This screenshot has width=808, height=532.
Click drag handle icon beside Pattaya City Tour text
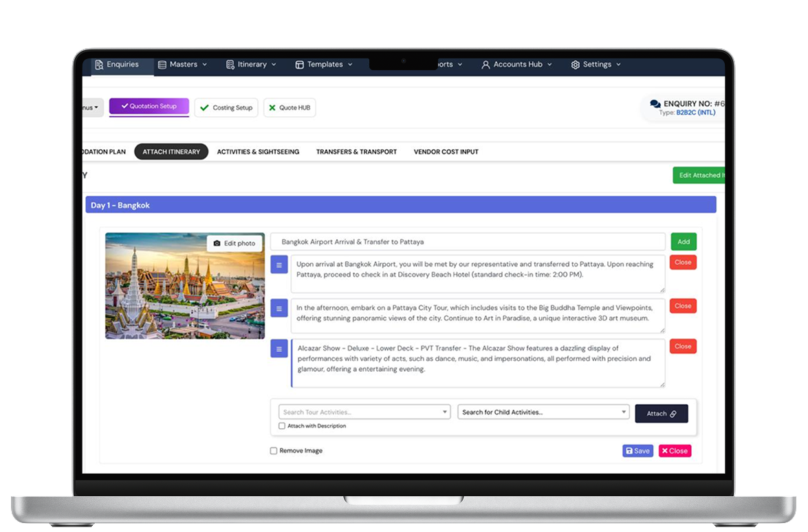279,309
